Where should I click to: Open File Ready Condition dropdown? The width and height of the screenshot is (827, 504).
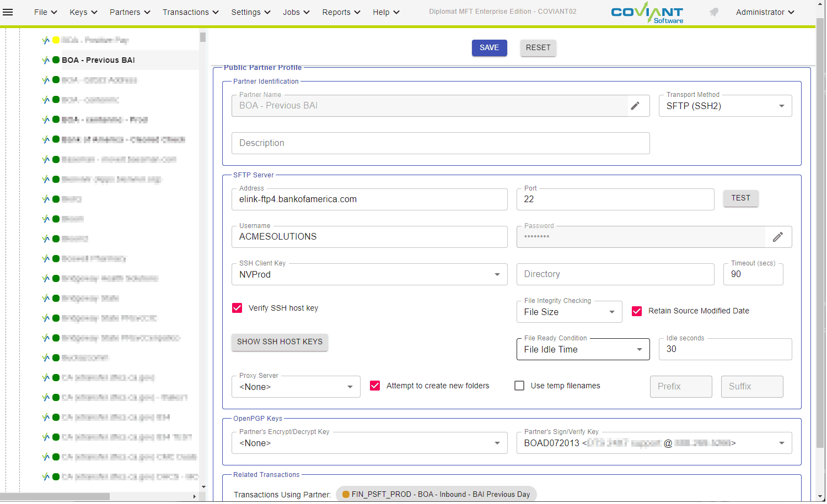pyautogui.click(x=583, y=349)
